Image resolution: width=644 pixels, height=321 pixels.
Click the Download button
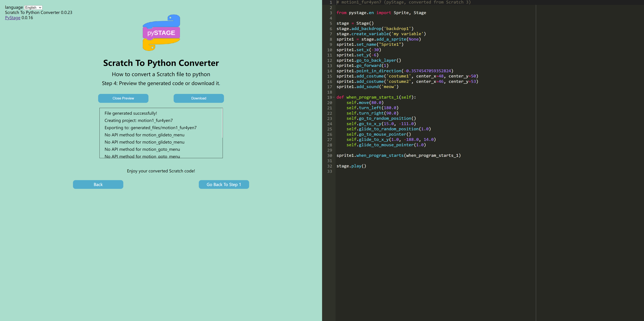199,98
